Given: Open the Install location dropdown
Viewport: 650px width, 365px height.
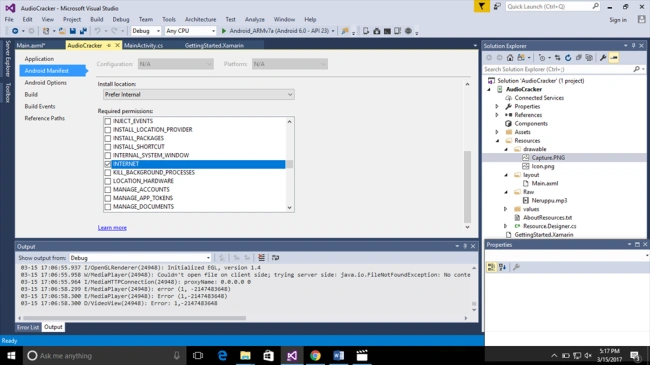Looking at the screenshot, I should tap(199, 95).
